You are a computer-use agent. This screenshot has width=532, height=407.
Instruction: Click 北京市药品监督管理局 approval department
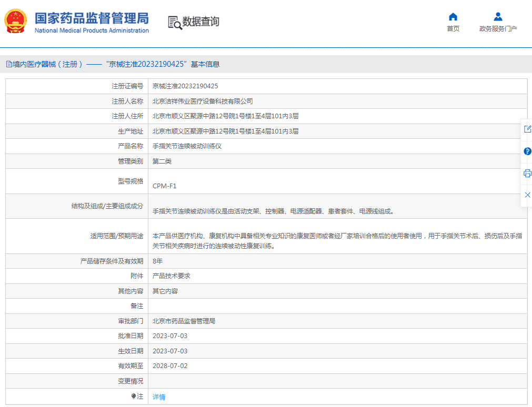(x=184, y=321)
